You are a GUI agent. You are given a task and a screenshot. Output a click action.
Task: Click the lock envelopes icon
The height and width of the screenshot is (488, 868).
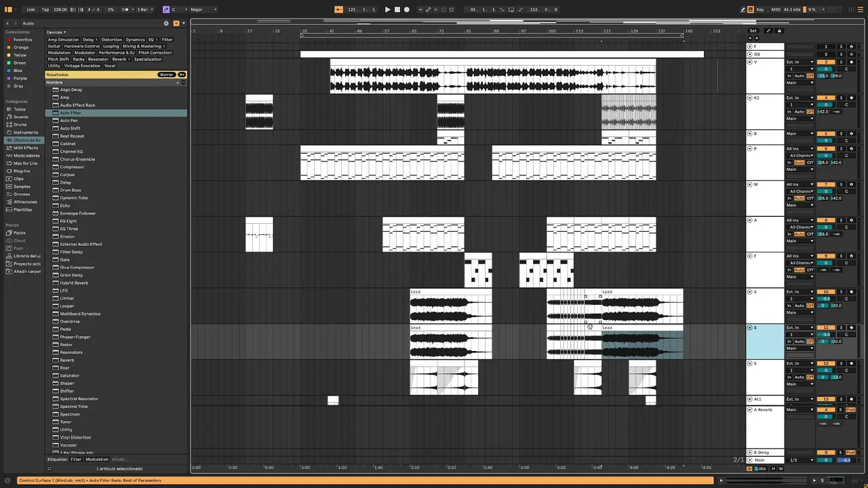coord(779,30)
